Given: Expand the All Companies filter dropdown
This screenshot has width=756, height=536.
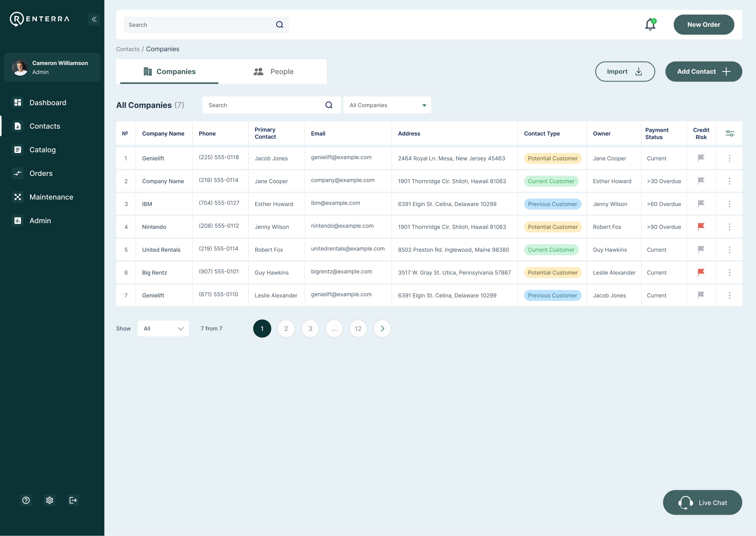Looking at the screenshot, I should [387, 105].
